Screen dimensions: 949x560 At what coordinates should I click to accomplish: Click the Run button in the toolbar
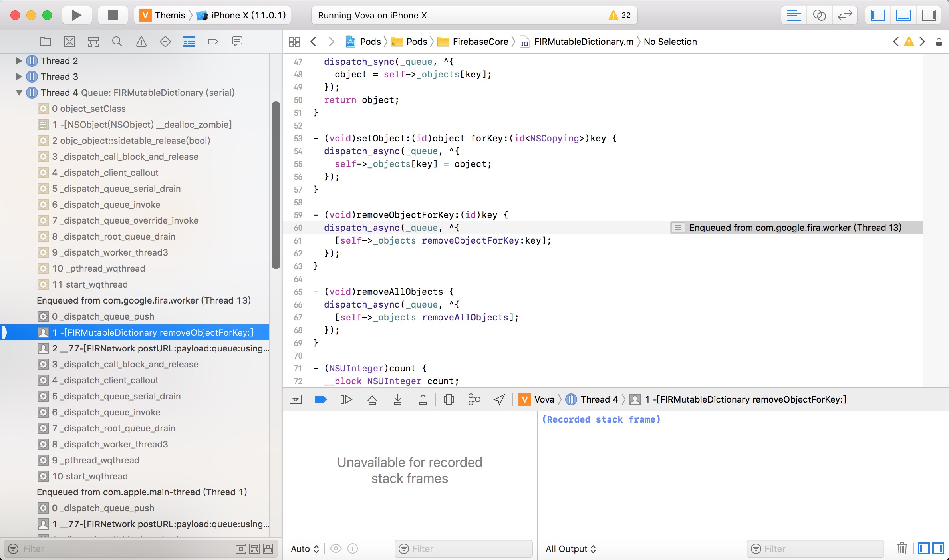[x=76, y=15]
